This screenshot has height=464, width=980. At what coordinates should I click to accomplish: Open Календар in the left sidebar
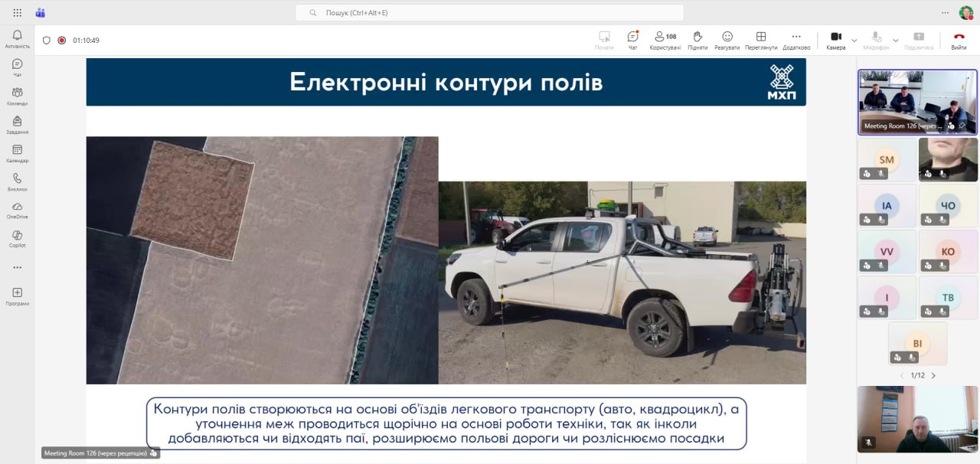(x=17, y=153)
